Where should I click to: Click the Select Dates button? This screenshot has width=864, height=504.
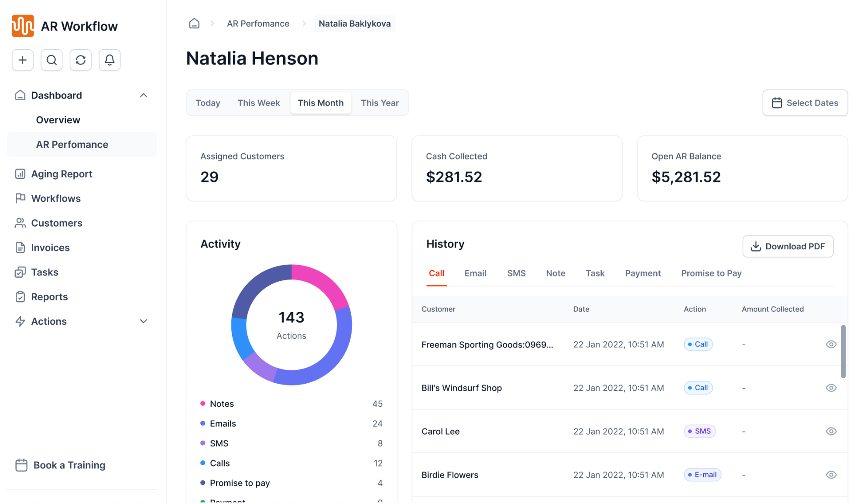pos(805,103)
